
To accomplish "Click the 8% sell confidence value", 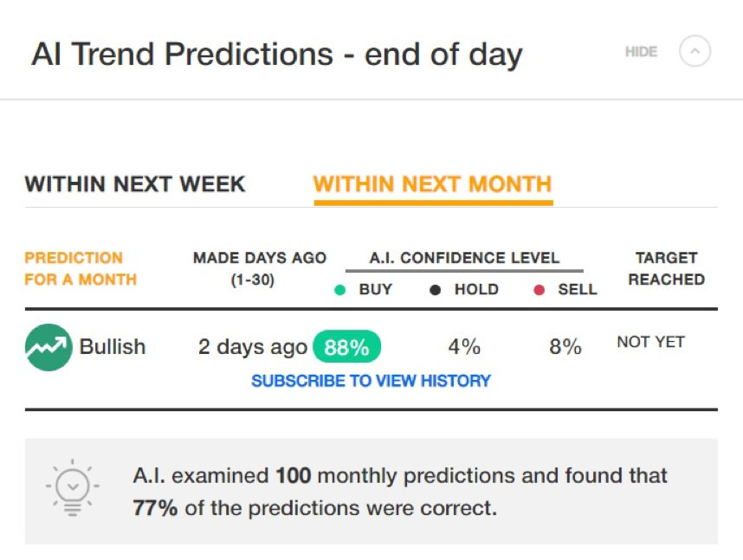I will 565,347.
